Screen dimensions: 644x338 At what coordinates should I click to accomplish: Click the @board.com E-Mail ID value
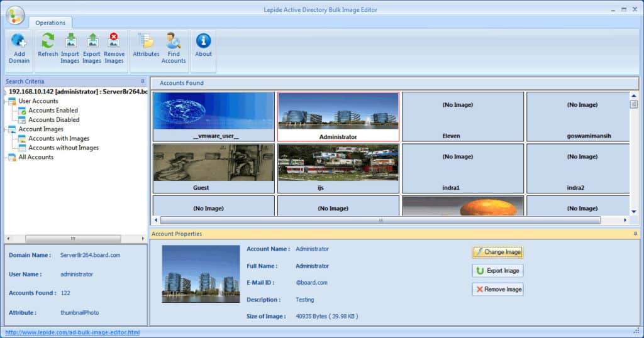pos(311,283)
